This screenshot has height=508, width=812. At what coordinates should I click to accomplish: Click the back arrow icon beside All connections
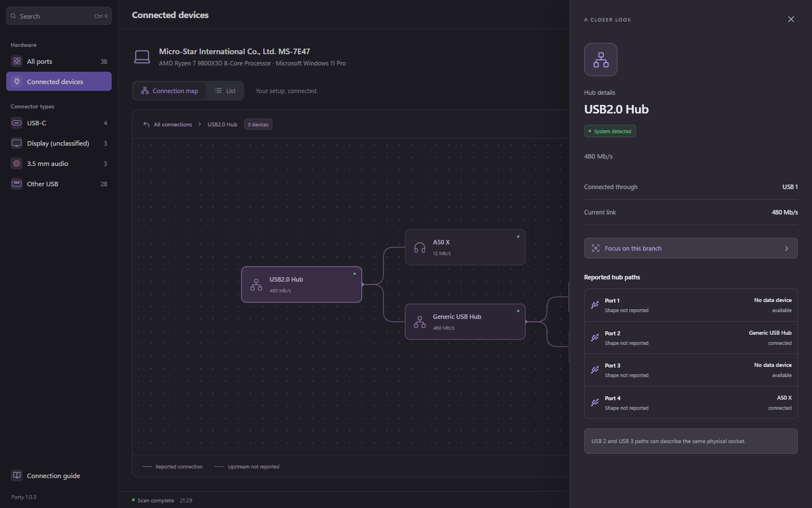click(x=146, y=124)
